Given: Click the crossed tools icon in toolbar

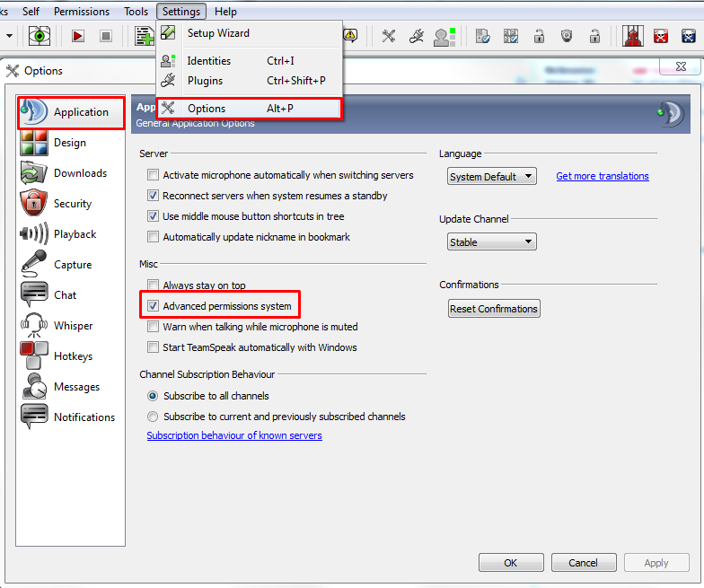Looking at the screenshot, I should 389,36.
